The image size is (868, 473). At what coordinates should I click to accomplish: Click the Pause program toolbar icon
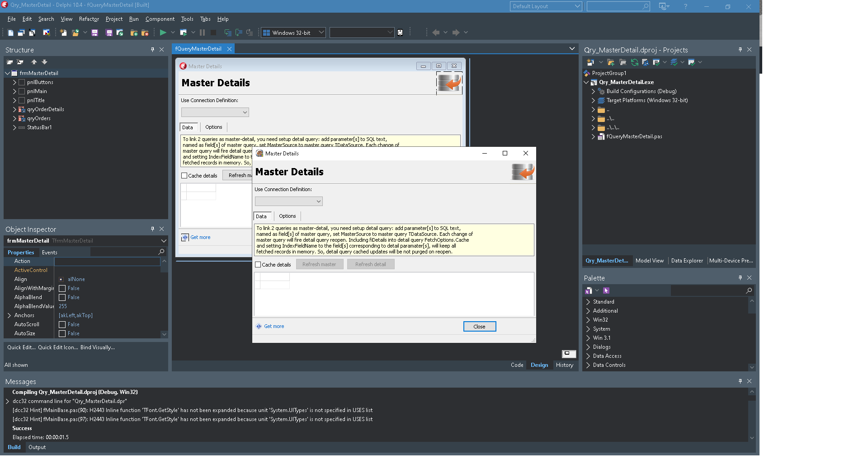click(202, 33)
